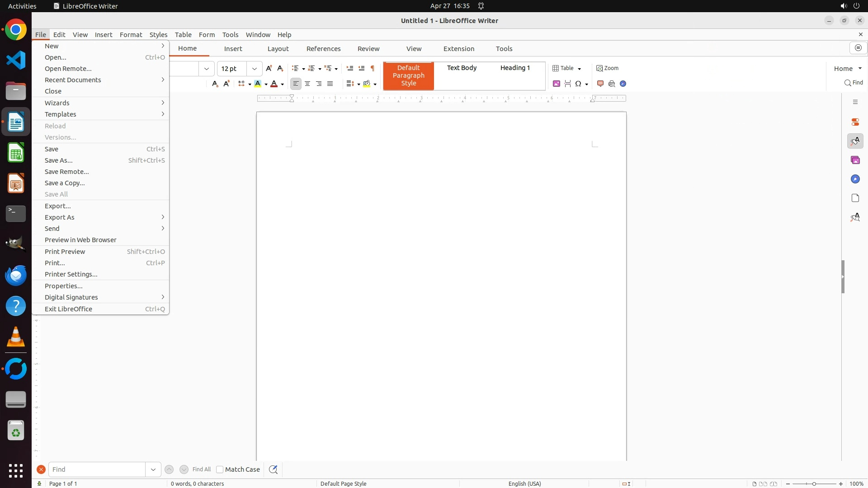Open the font size dropdown
This screenshot has width=868, height=488.
255,69
